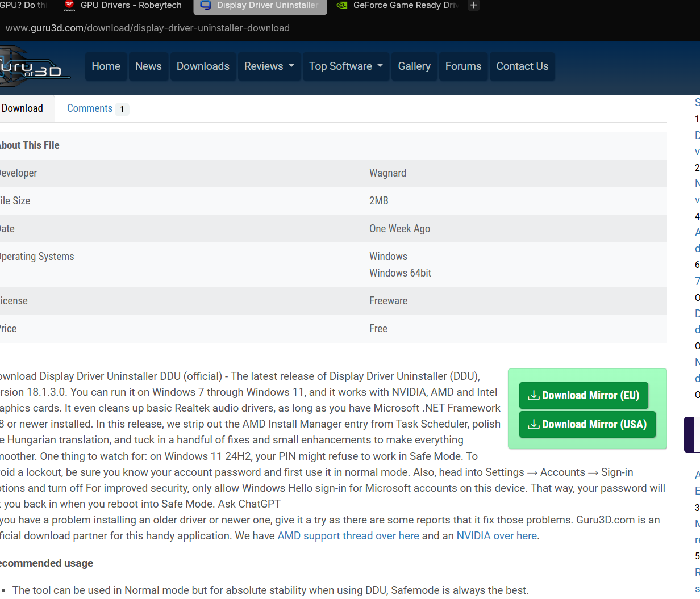Screen dimensions: 700x599
Task: Select the Display Driver Uninstaller browser tab
Action: tap(260, 6)
